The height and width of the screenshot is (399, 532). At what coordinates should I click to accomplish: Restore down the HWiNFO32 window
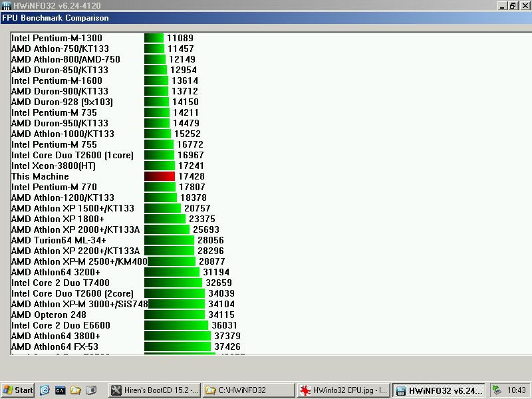pos(513,5)
